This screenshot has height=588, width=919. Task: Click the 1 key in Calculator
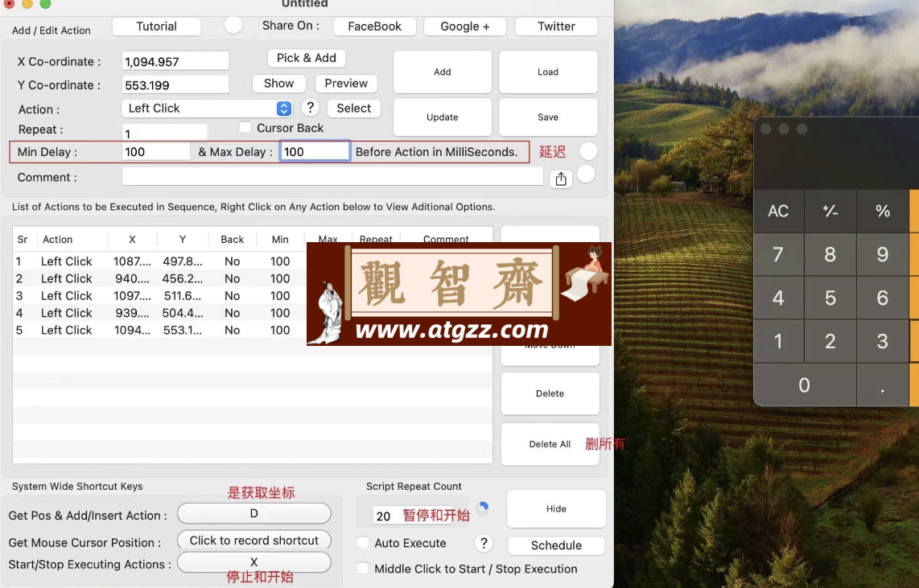778,341
